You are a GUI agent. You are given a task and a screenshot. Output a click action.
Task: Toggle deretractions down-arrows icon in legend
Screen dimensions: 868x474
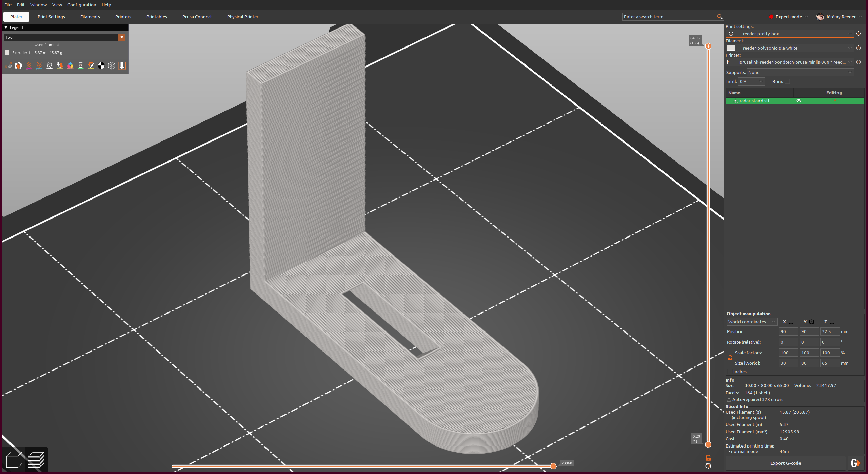click(39, 65)
